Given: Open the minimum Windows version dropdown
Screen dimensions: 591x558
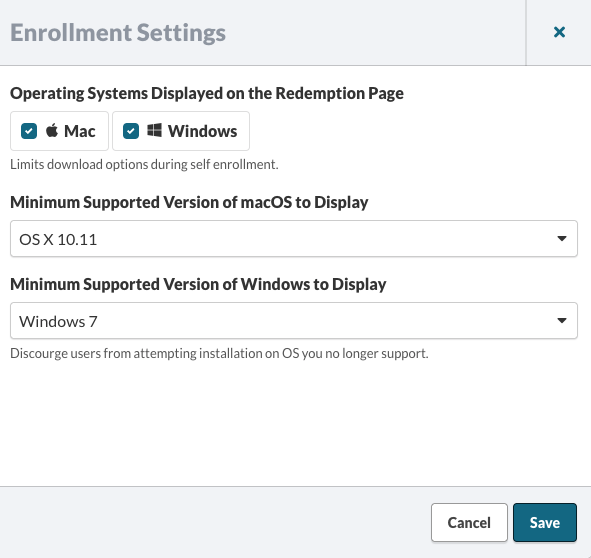Looking at the screenshot, I should pyautogui.click(x=294, y=320).
